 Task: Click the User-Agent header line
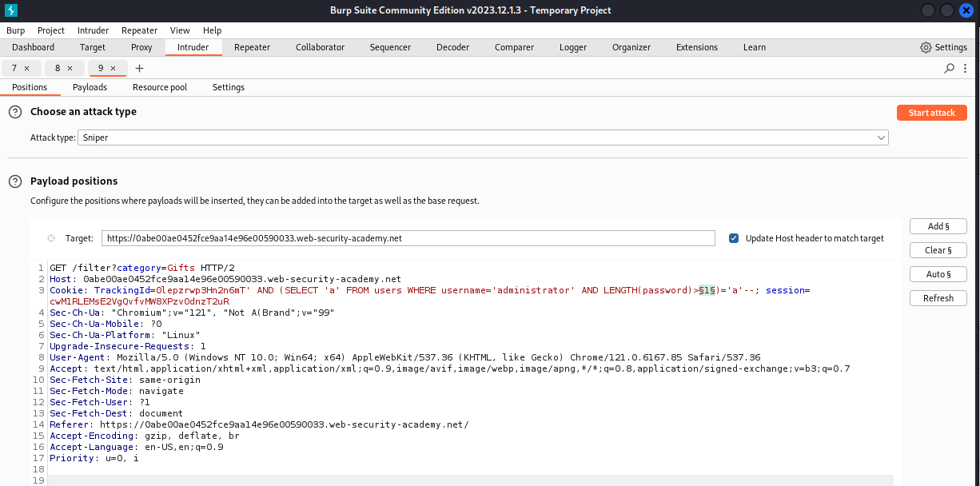pos(405,357)
